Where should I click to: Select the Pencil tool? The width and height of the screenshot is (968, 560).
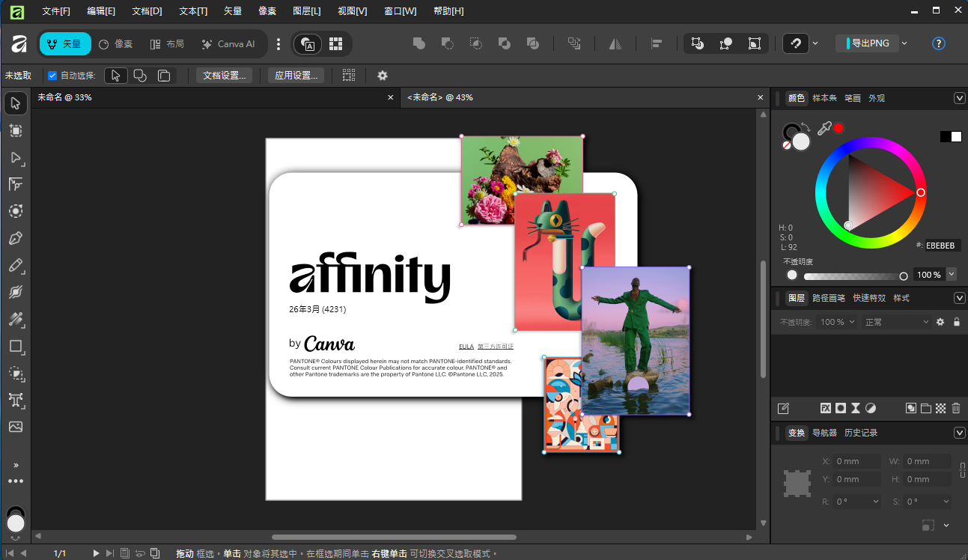tap(16, 265)
